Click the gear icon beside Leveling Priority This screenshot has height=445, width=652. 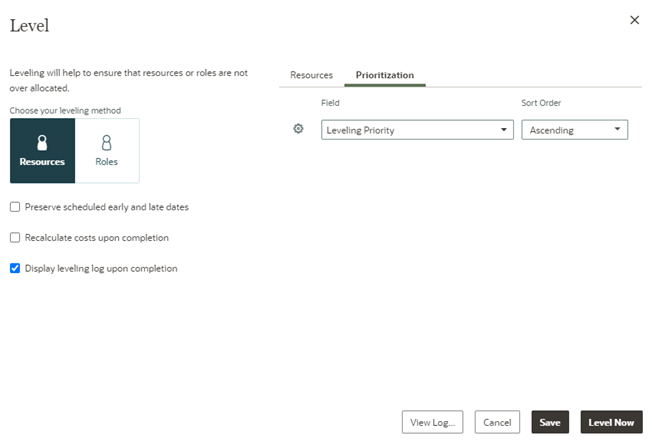click(x=298, y=129)
